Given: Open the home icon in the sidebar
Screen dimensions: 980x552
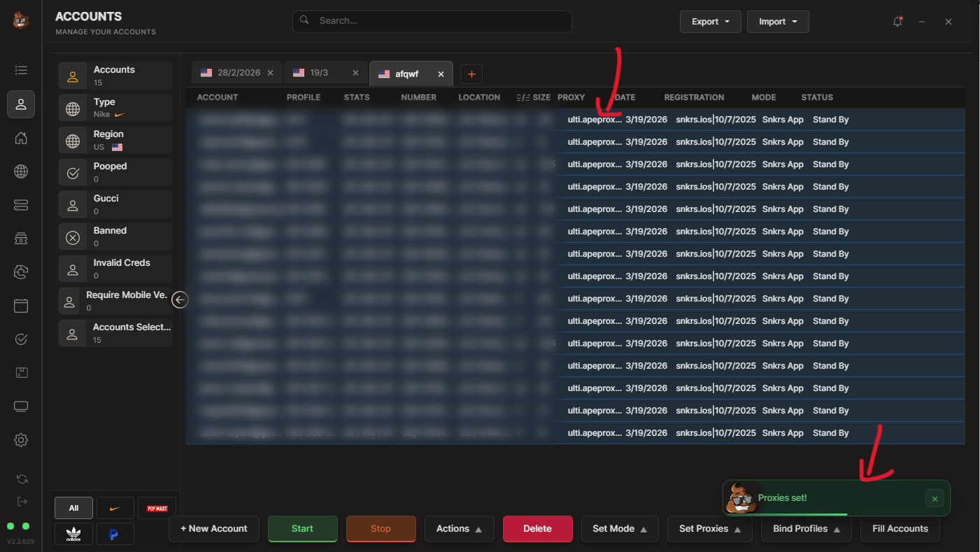Looking at the screenshot, I should click(21, 138).
